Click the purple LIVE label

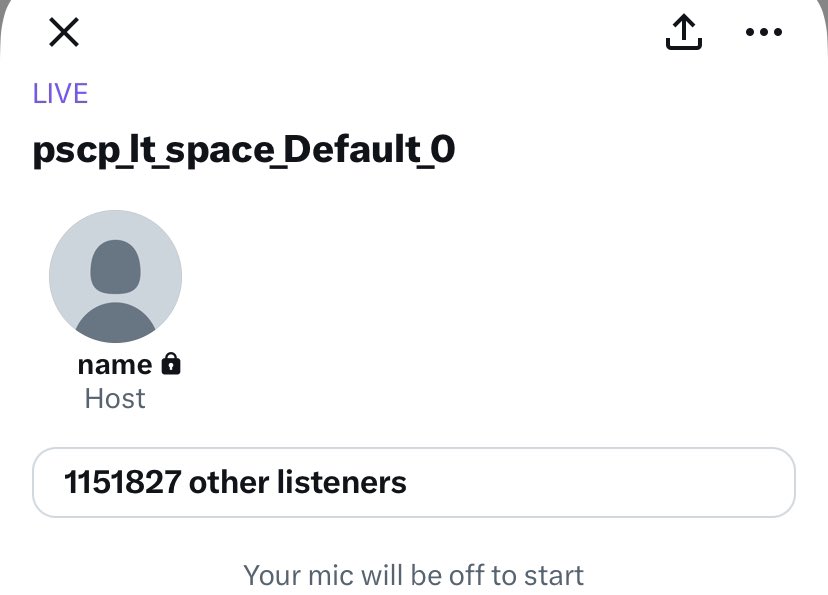(61, 94)
